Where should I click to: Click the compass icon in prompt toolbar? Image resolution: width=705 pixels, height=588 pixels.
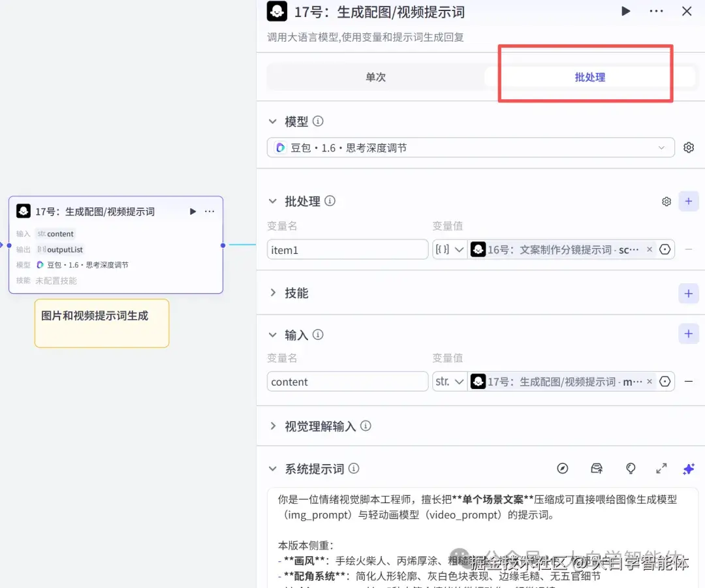(563, 469)
